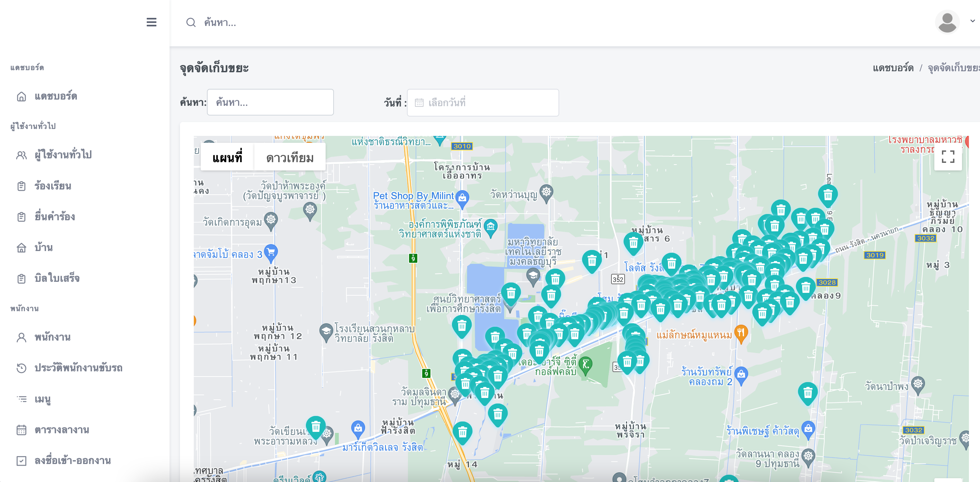Click the users icon beside ผู้ใช้งานทั่วไป
The image size is (980, 482).
21,155
